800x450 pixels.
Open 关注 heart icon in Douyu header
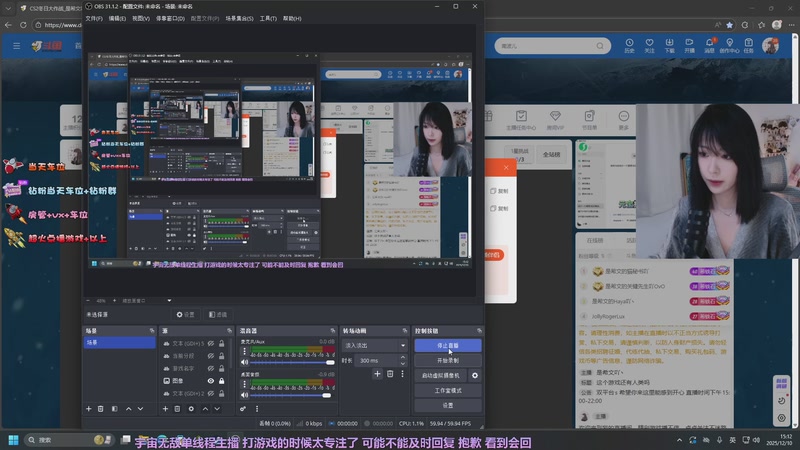pos(649,46)
